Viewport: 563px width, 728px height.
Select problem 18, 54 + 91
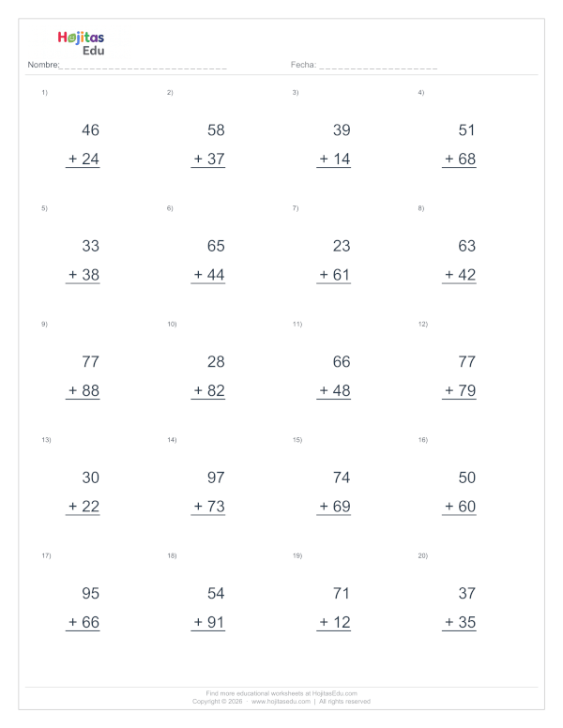point(208,607)
